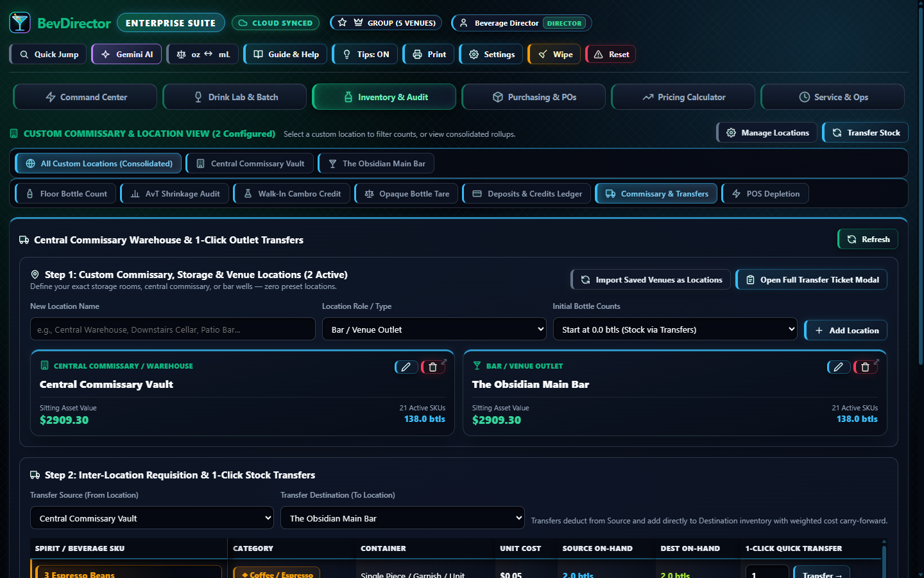Toggle oz to mL units

(203, 54)
